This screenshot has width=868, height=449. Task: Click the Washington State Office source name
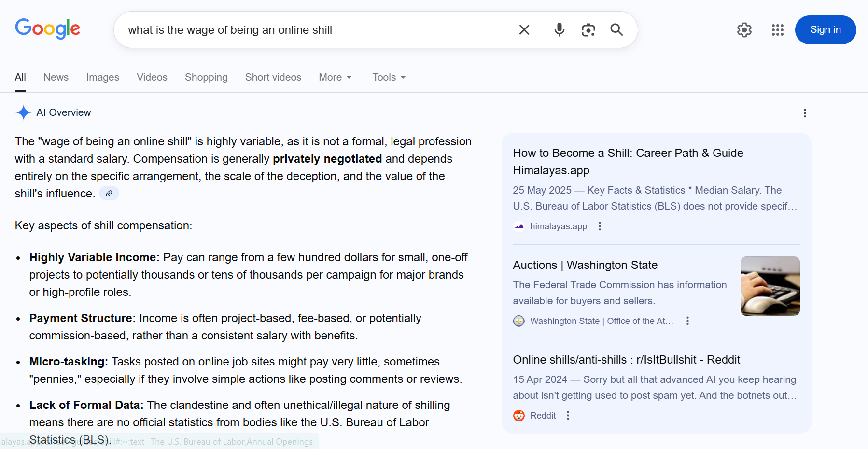pos(602,321)
